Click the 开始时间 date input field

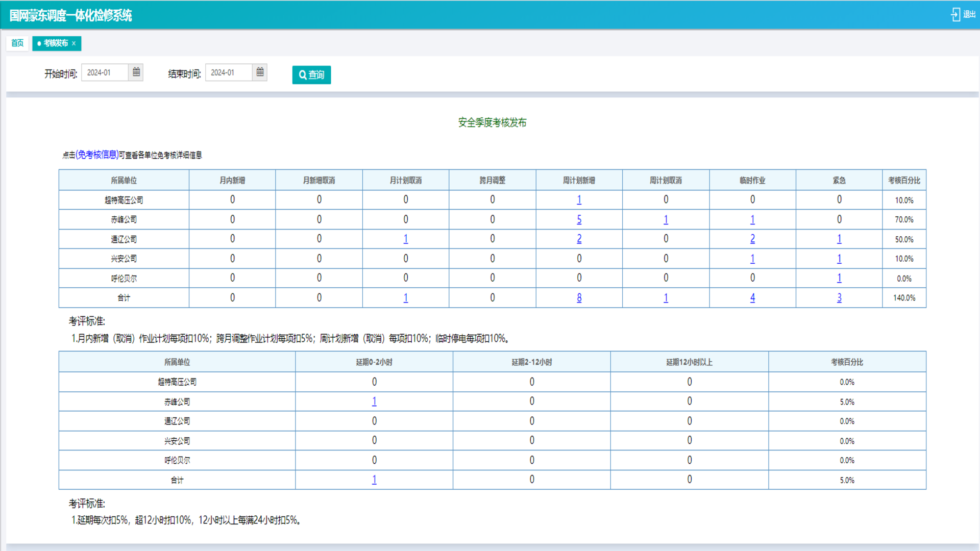coord(104,72)
